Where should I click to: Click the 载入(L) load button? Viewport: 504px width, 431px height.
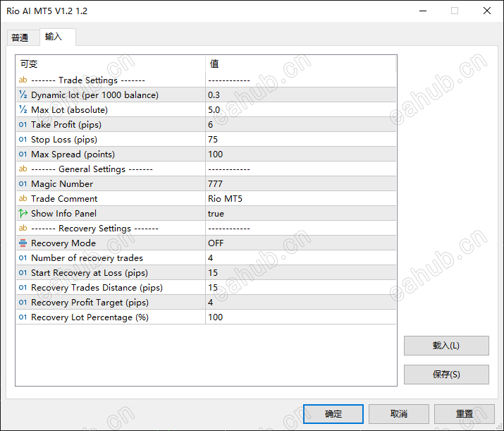[446, 346]
